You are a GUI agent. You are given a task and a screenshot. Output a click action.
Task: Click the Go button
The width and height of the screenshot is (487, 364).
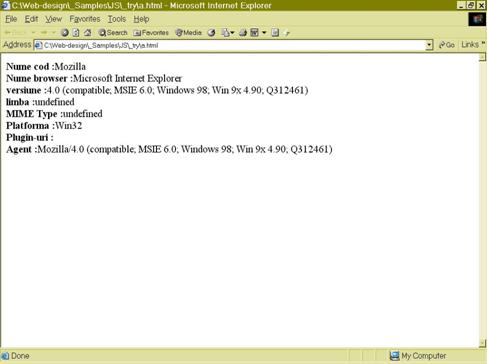point(447,45)
